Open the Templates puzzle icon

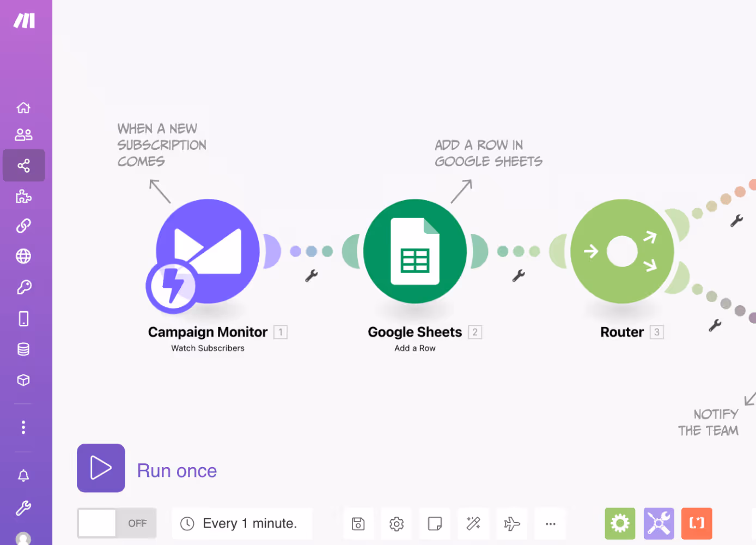23,196
